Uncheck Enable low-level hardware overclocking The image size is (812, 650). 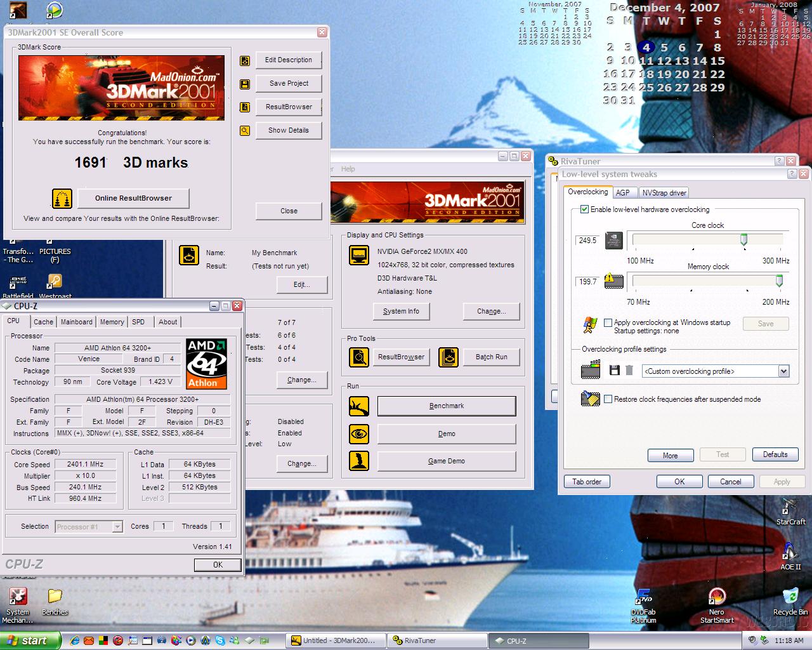pyautogui.click(x=584, y=209)
